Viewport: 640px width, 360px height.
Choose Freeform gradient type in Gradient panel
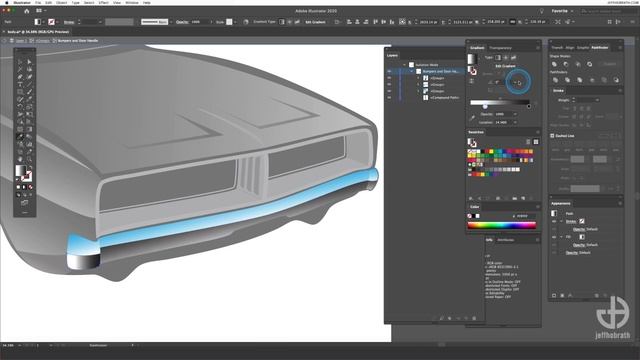[513, 58]
